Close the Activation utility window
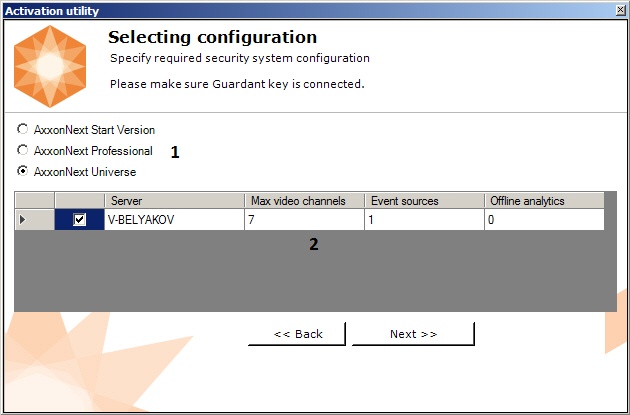 click(x=621, y=10)
